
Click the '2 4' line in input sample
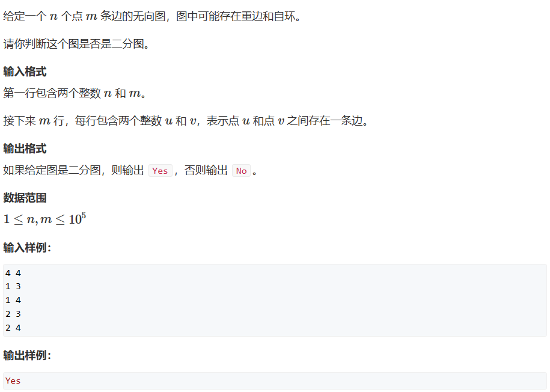pos(13,328)
